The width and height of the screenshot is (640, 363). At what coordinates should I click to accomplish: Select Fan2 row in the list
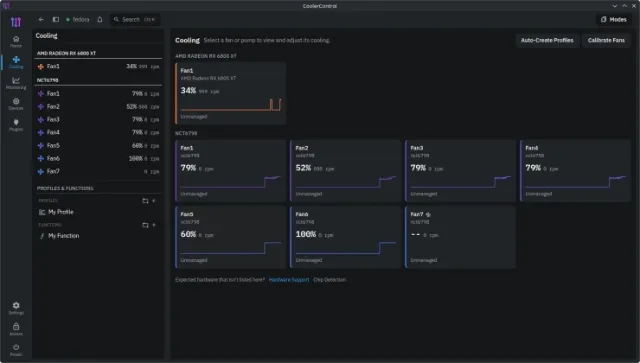tap(98, 107)
